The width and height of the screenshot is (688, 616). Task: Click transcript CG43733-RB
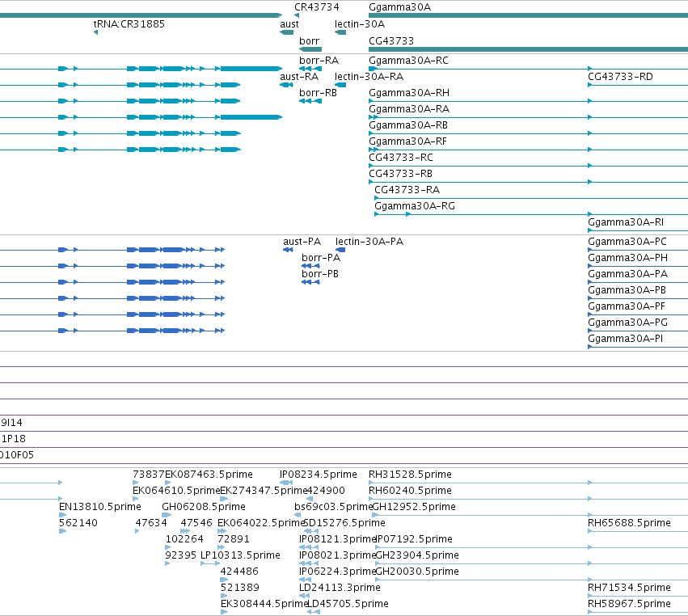(401, 174)
